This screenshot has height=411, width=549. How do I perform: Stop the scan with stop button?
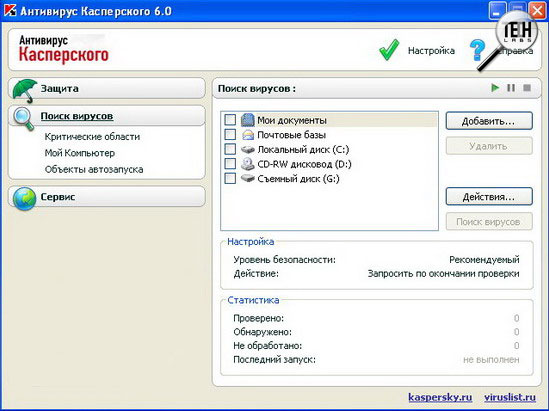click(x=527, y=88)
